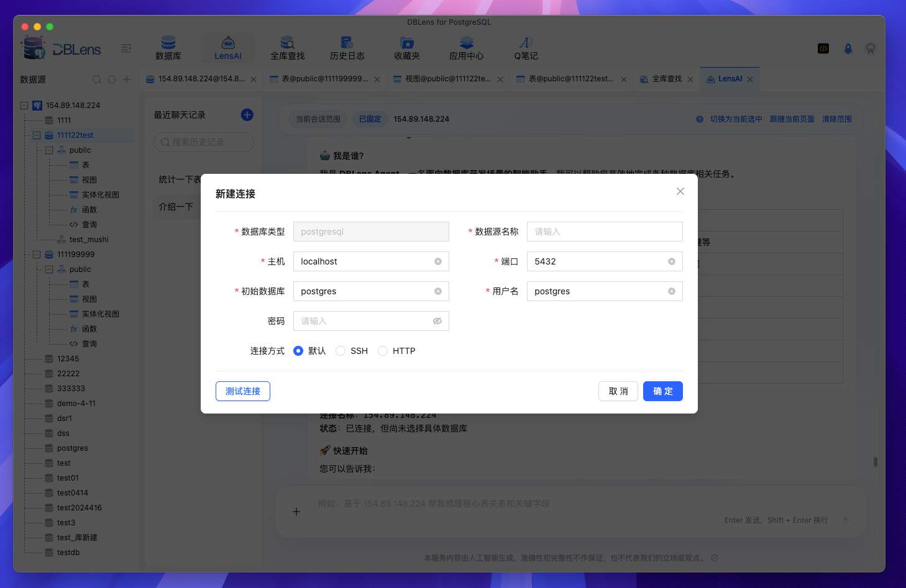This screenshot has width=906, height=588.
Task: Focus the 密码 password field
Action: tap(371, 321)
